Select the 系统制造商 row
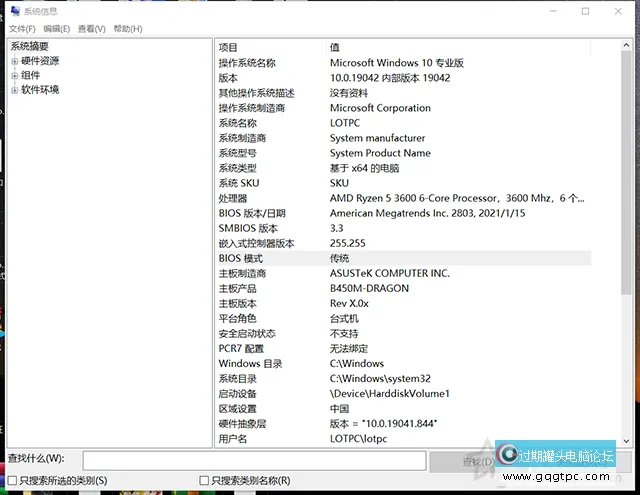The height and width of the screenshot is (495, 640). coord(403,138)
